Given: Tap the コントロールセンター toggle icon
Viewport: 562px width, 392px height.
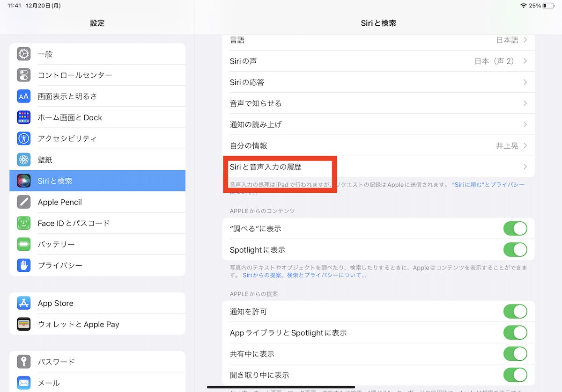Looking at the screenshot, I should click(23, 75).
